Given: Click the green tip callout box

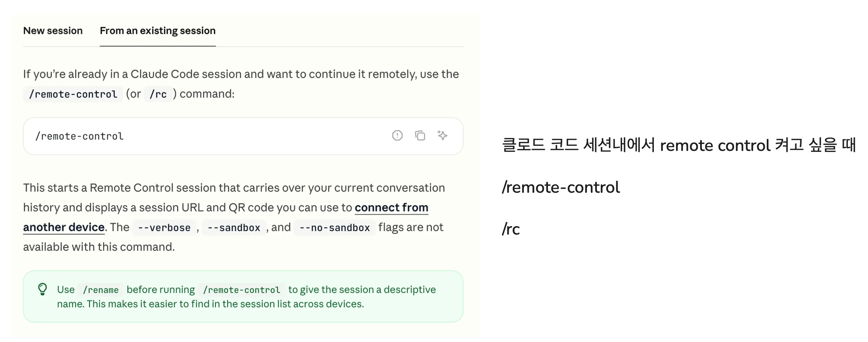Looking at the screenshot, I should (x=243, y=296).
